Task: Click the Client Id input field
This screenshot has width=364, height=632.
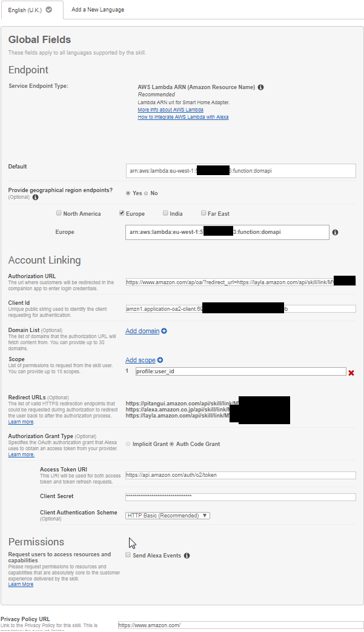Action: point(241,309)
